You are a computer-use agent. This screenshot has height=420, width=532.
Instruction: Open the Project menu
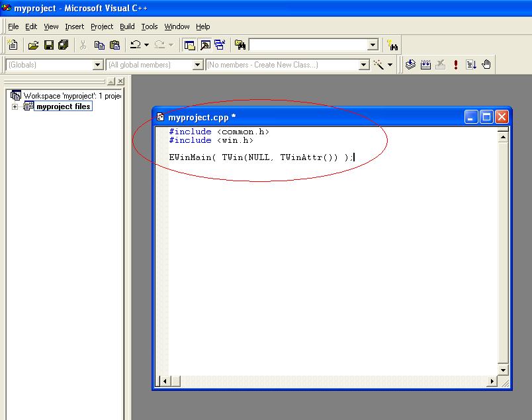102,26
